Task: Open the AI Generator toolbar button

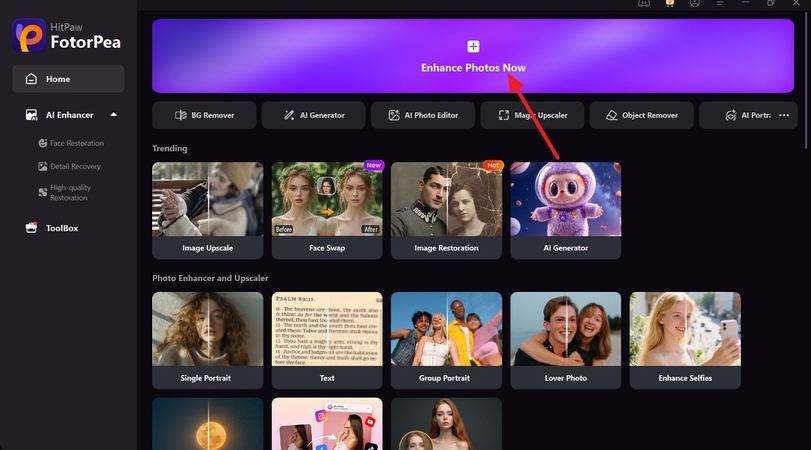Action: click(x=313, y=115)
